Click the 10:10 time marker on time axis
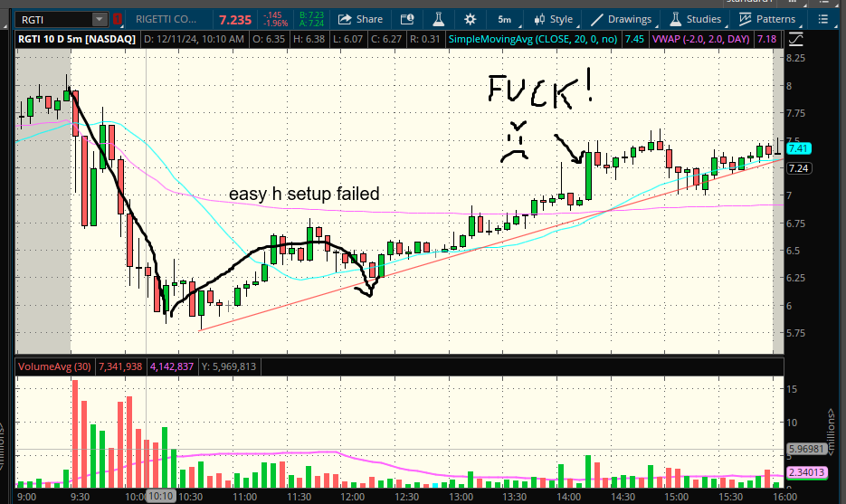 point(160,497)
